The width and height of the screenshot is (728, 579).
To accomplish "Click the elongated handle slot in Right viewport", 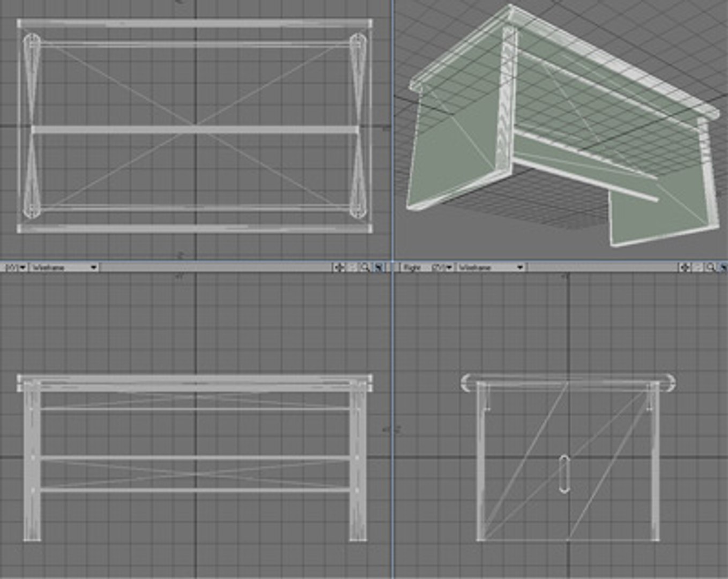I will [x=564, y=474].
